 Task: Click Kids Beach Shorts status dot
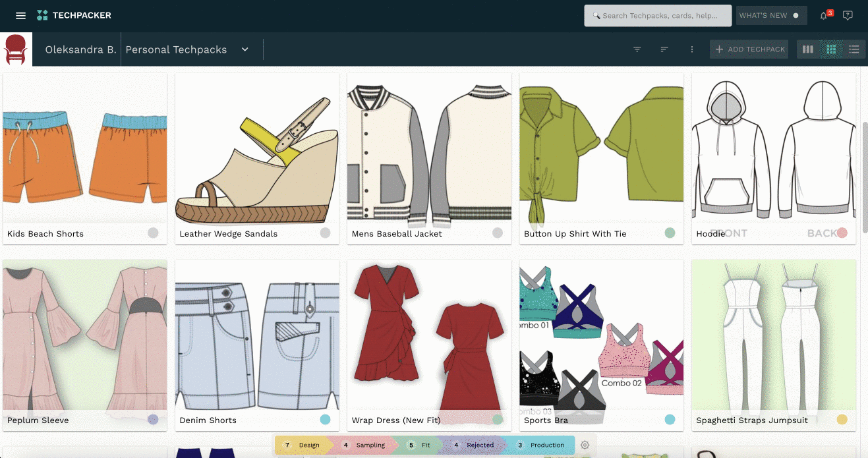tap(153, 233)
